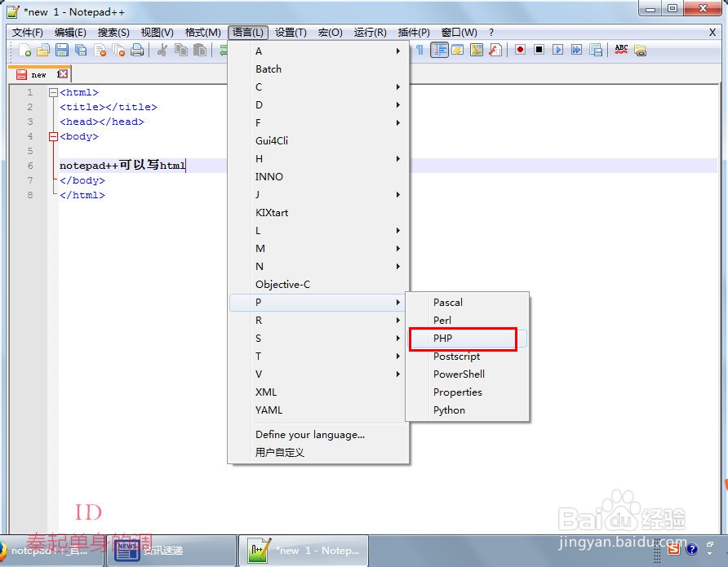Expand the M language submenu
Screen dimensions: 728x567
319,249
